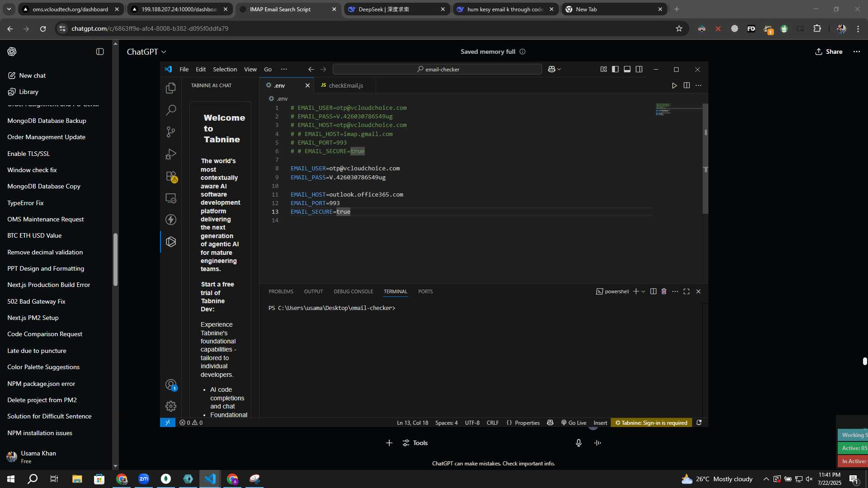Close the terminal panel
The height and width of the screenshot is (488, 868).
(x=698, y=291)
